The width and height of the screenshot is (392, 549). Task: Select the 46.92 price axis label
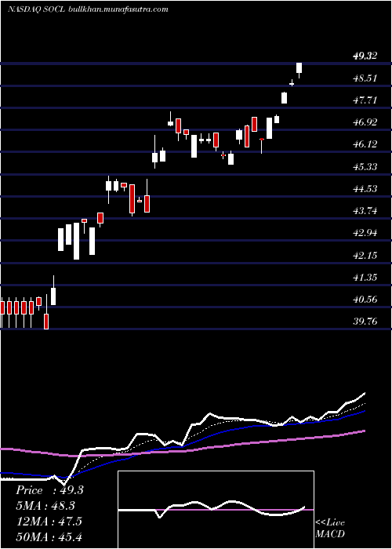tap(365, 122)
